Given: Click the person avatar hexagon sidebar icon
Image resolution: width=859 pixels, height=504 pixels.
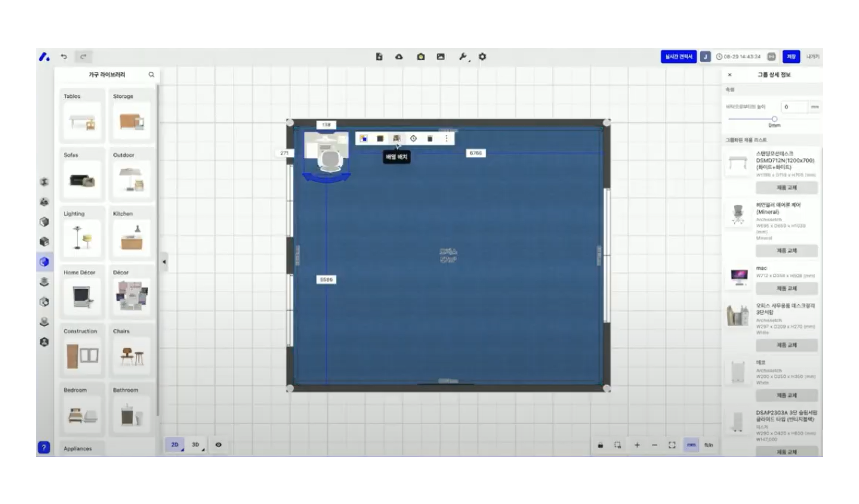Looking at the screenshot, I should click(44, 342).
